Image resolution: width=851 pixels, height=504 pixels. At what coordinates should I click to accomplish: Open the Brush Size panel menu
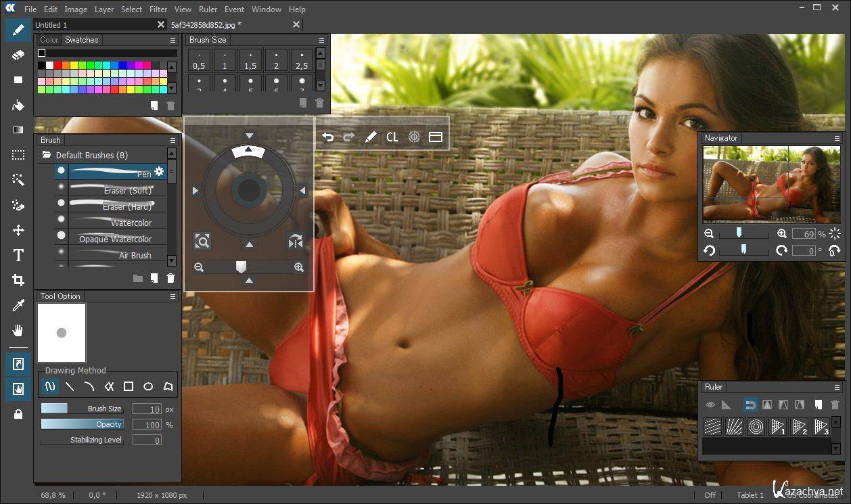321,40
